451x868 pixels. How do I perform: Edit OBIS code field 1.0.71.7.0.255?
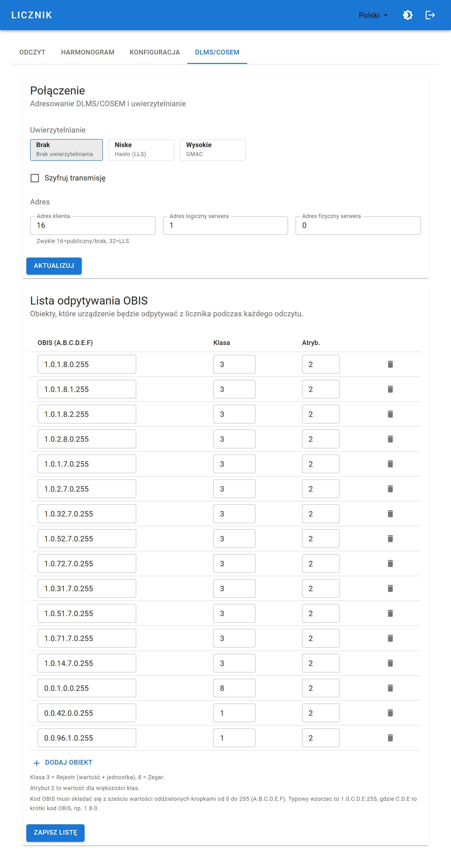(87, 638)
